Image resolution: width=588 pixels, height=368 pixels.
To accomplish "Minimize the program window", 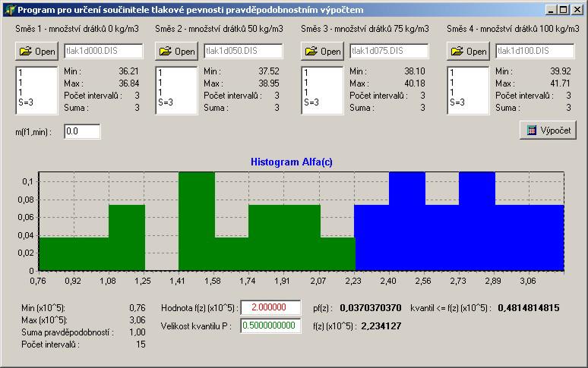I will point(551,10).
